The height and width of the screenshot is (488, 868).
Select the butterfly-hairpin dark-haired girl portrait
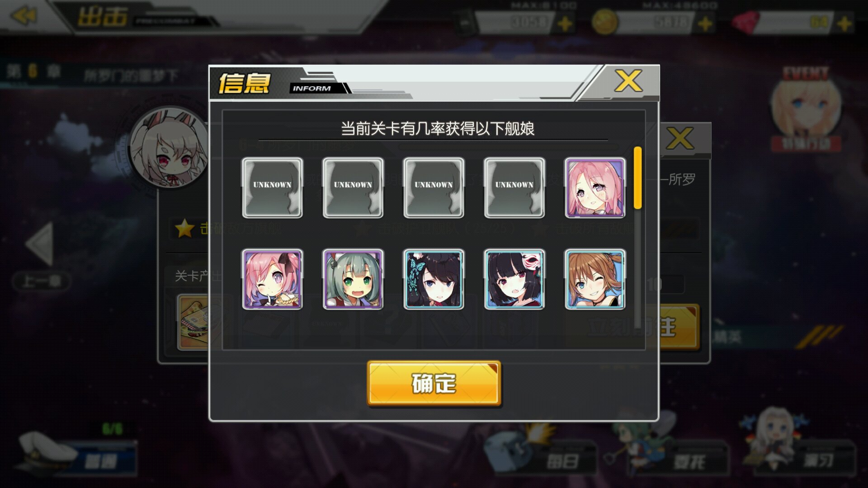(x=434, y=279)
